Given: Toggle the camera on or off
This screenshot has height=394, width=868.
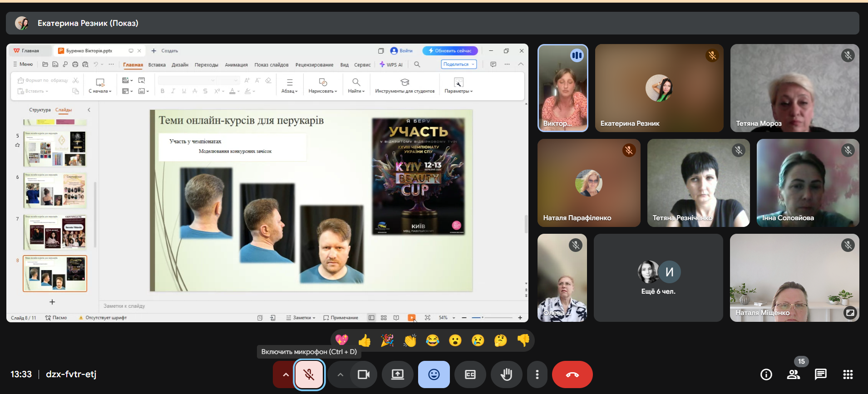Looking at the screenshot, I should pyautogui.click(x=364, y=374).
